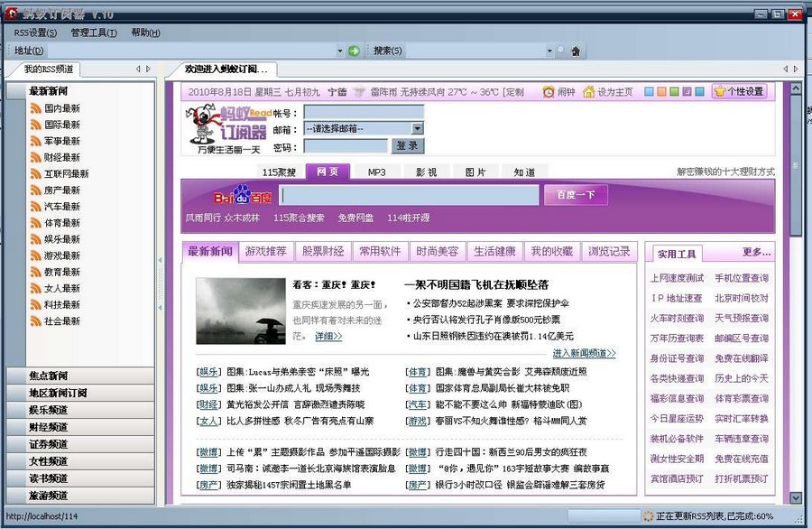Select the blue theme color swatch
Screen dimensions: 812x529
coord(649,92)
